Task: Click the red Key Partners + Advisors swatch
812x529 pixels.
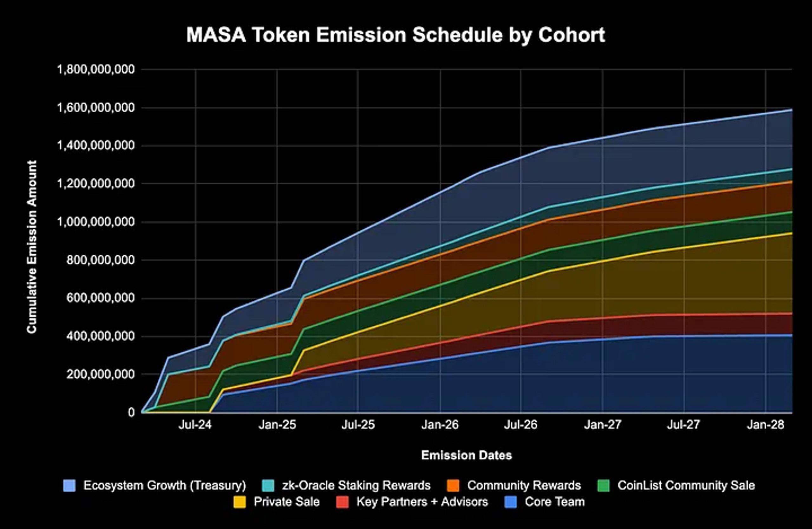Action: point(342,502)
